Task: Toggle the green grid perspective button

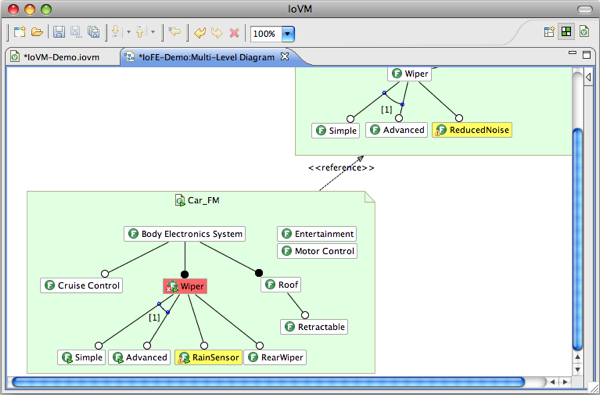Action: click(566, 32)
